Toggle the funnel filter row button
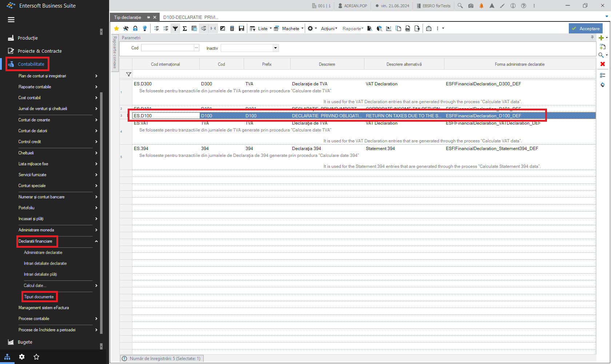 tap(175, 28)
